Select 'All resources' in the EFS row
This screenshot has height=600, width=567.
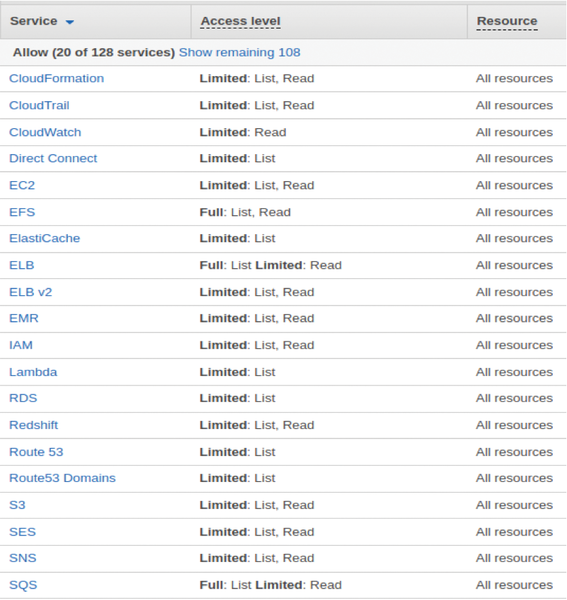[x=514, y=212]
